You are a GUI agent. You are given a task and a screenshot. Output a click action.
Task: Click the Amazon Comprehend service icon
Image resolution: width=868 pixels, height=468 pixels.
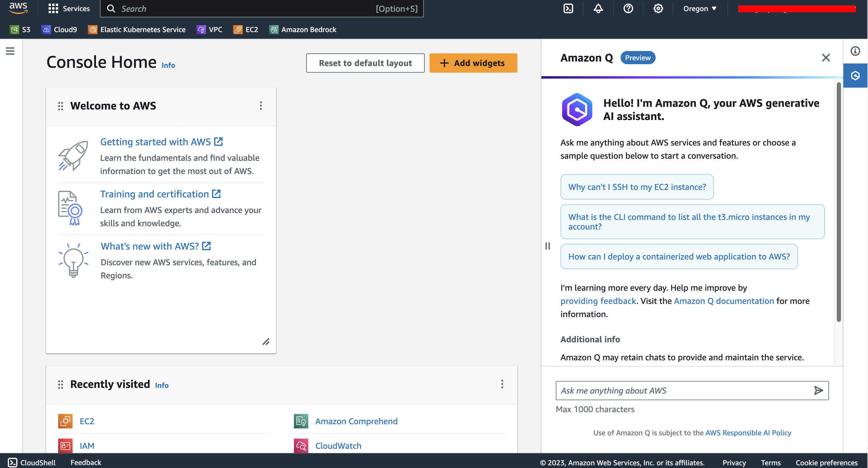tap(301, 421)
